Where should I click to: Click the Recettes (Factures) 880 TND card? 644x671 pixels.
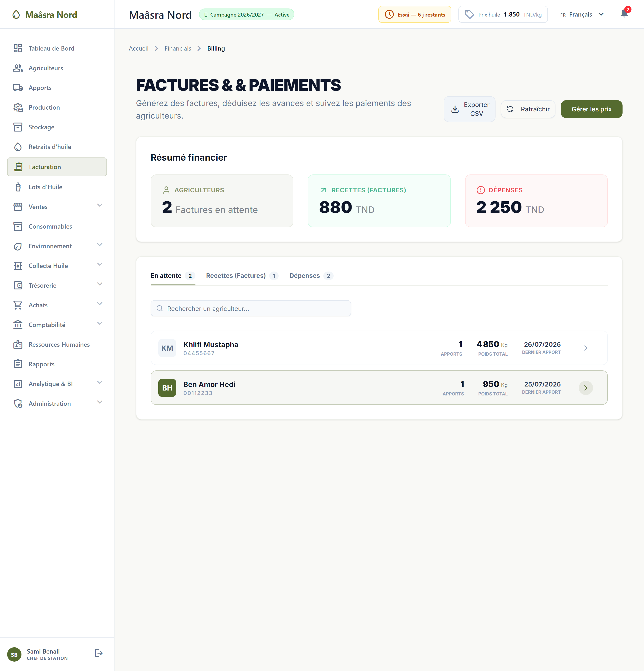(x=379, y=201)
